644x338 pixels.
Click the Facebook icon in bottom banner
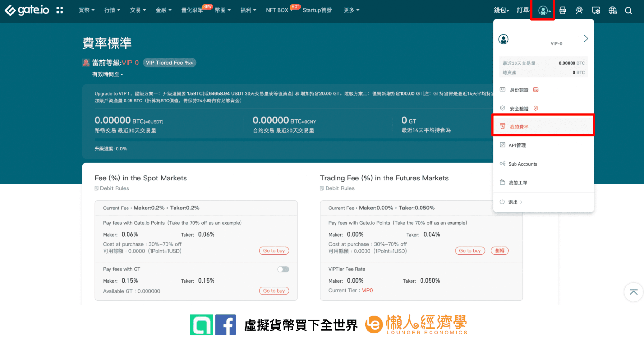click(x=225, y=325)
